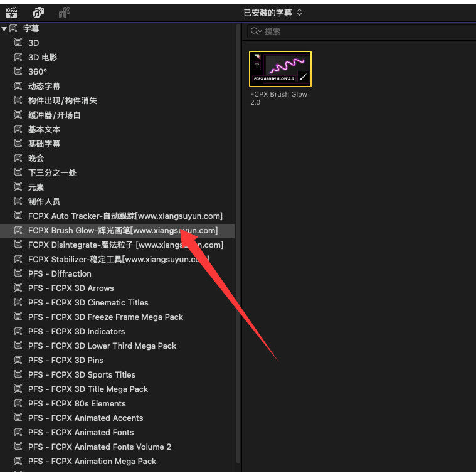Select the 360° category
Image resolution: width=476 pixels, height=476 pixels.
[x=117, y=71]
